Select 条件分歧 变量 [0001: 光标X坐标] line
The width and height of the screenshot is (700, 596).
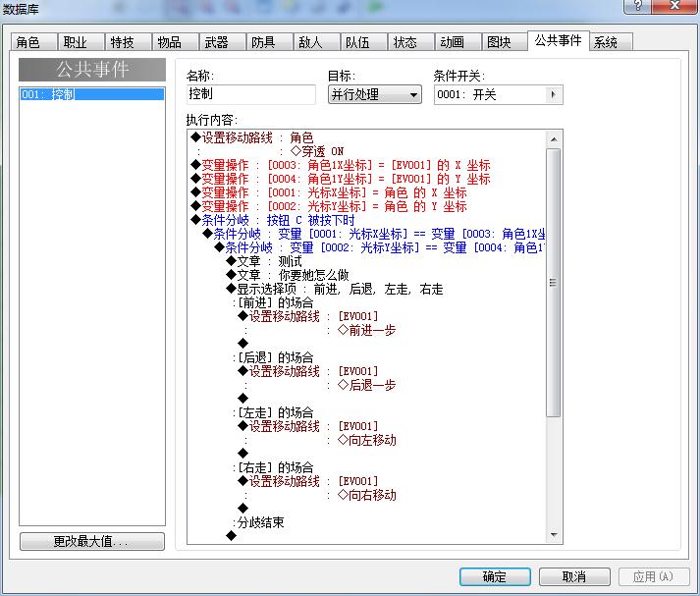pos(374,234)
